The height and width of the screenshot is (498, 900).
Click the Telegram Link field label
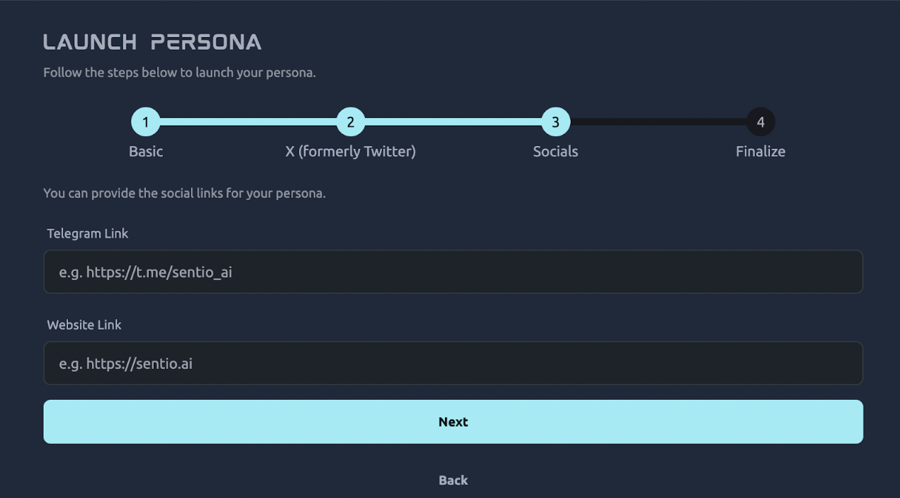(x=88, y=233)
